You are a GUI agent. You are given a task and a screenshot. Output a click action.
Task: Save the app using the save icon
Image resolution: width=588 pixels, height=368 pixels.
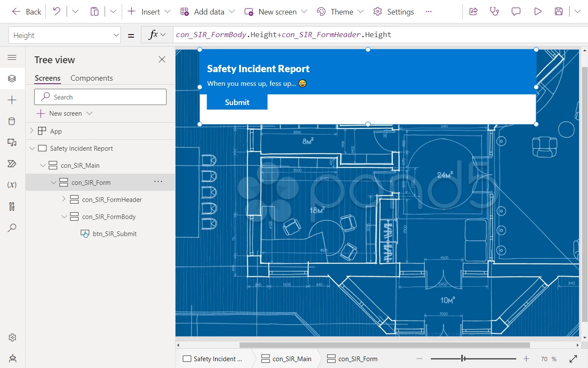pyautogui.click(x=559, y=12)
